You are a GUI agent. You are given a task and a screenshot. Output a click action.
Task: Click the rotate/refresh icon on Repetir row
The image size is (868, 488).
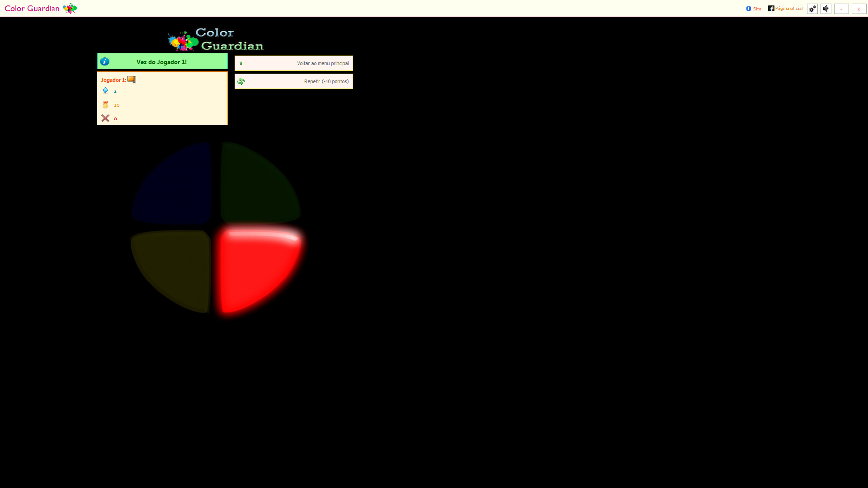(241, 81)
